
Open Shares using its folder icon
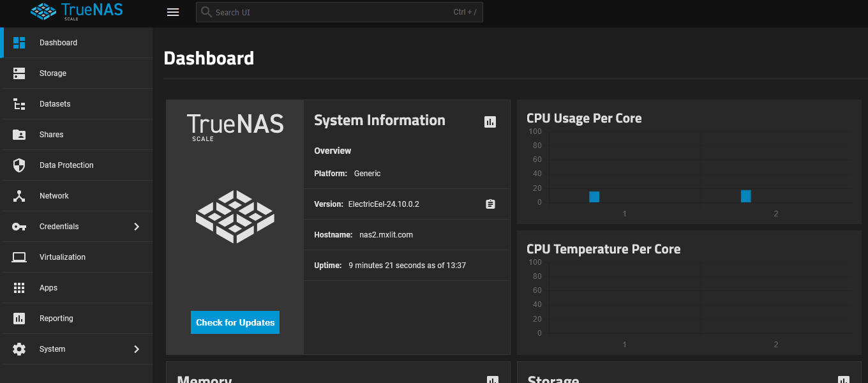[19, 134]
